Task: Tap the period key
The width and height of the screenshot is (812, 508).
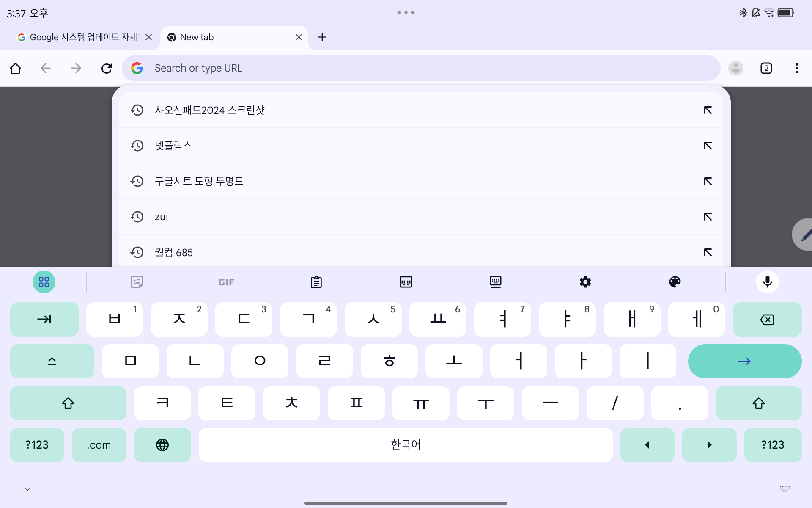Action: point(680,403)
